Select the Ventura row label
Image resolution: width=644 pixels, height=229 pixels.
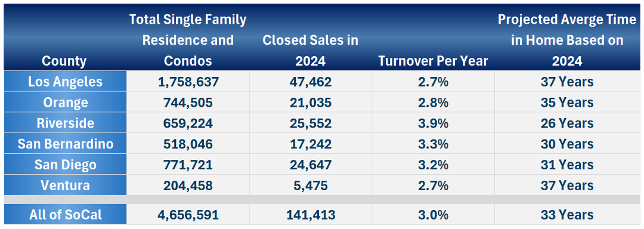coord(66,185)
